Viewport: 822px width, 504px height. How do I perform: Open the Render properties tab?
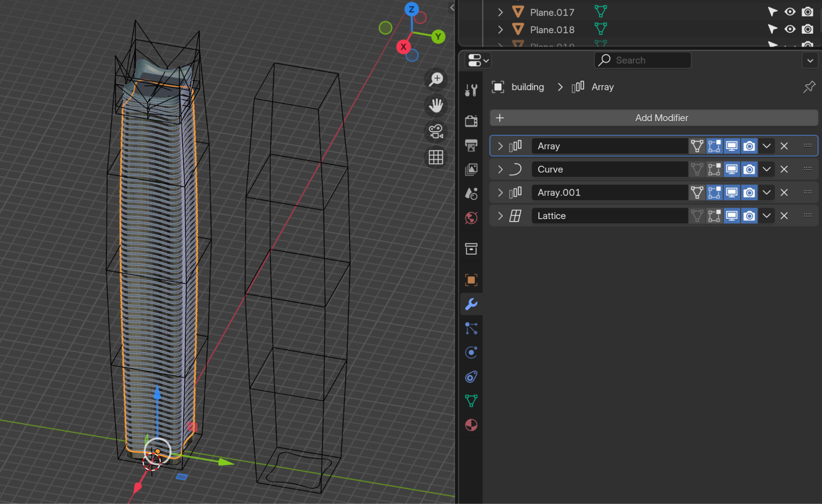471,121
